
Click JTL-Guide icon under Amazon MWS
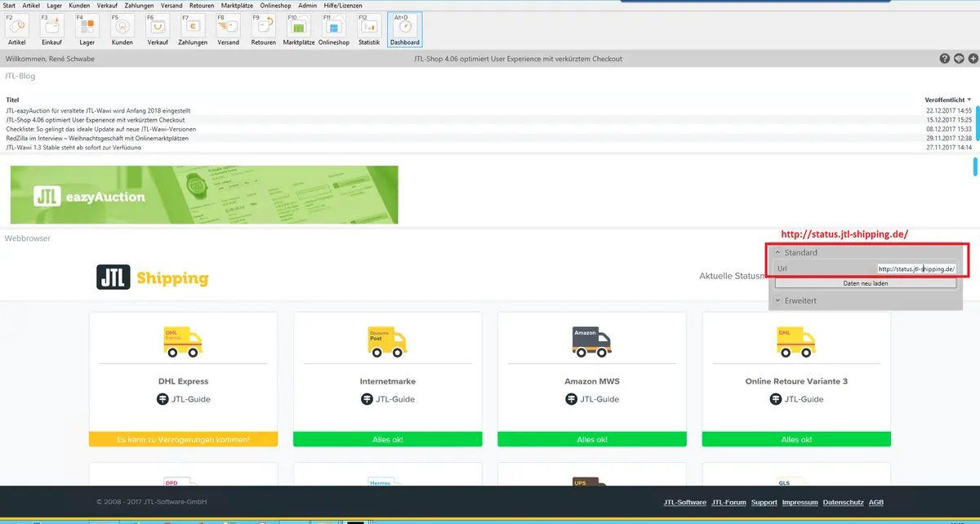tap(571, 399)
